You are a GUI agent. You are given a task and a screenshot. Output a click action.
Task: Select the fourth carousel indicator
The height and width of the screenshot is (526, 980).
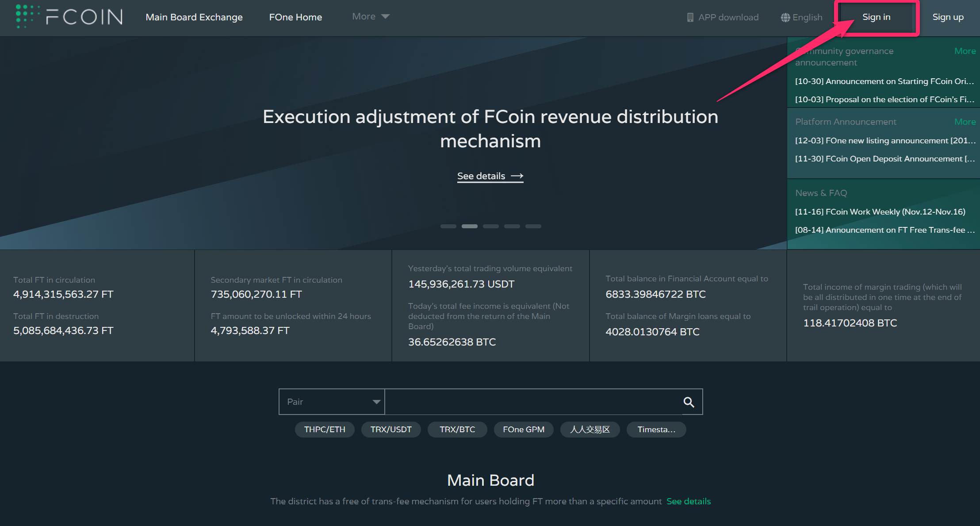pyautogui.click(x=512, y=226)
